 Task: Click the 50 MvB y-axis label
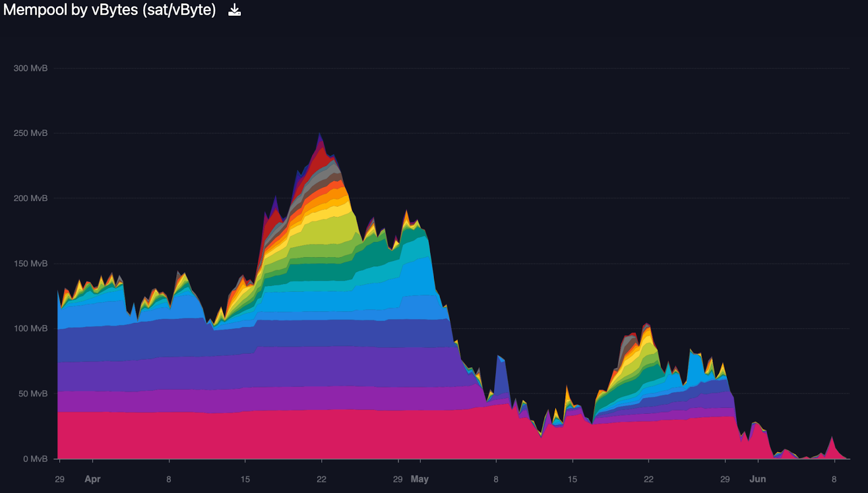click(33, 394)
